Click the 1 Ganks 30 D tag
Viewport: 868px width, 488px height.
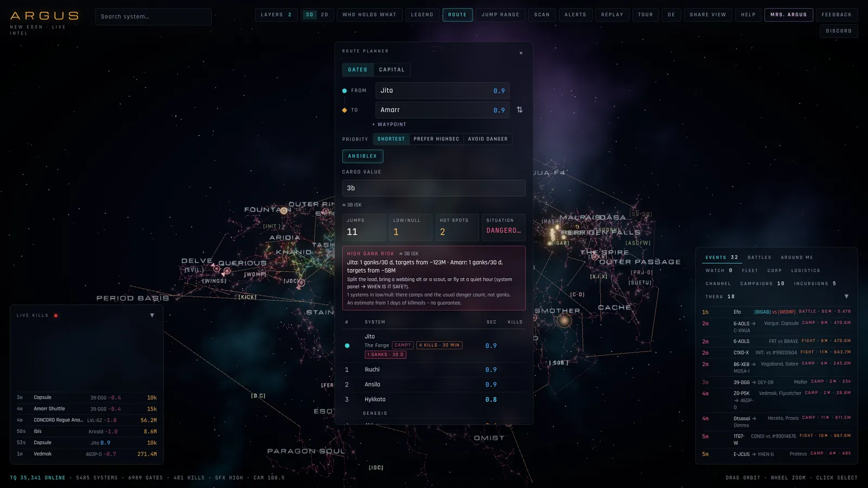385,355
